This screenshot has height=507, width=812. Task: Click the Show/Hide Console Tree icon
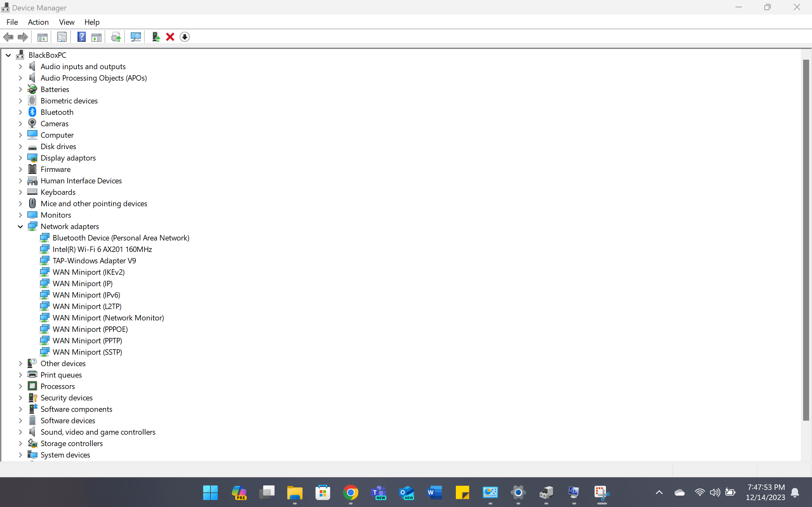click(x=42, y=37)
